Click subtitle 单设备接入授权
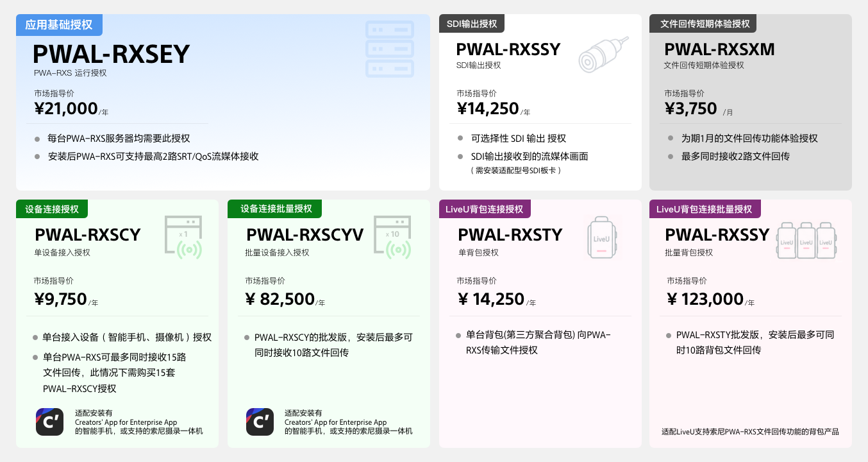This screenshot has height=462, width=868. (62, 253)
